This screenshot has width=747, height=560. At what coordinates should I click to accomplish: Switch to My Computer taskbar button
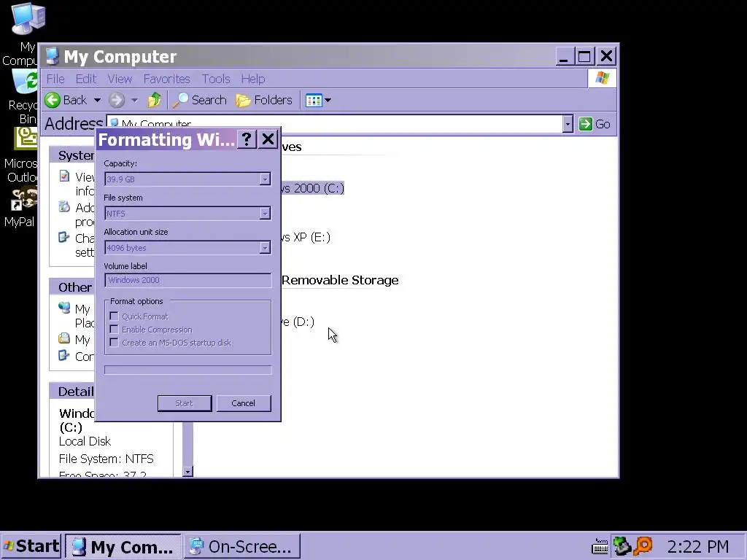[x=123, y=546]
